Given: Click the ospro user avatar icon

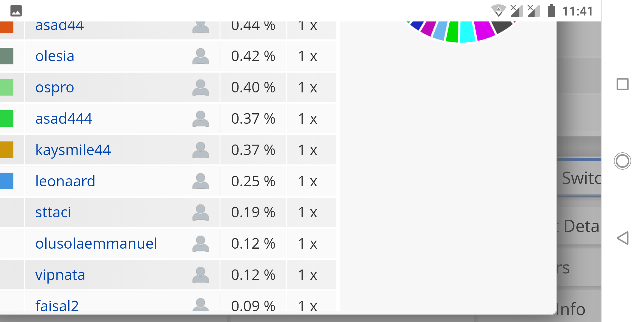Looking at the screenshot, I should click(201, 88).
